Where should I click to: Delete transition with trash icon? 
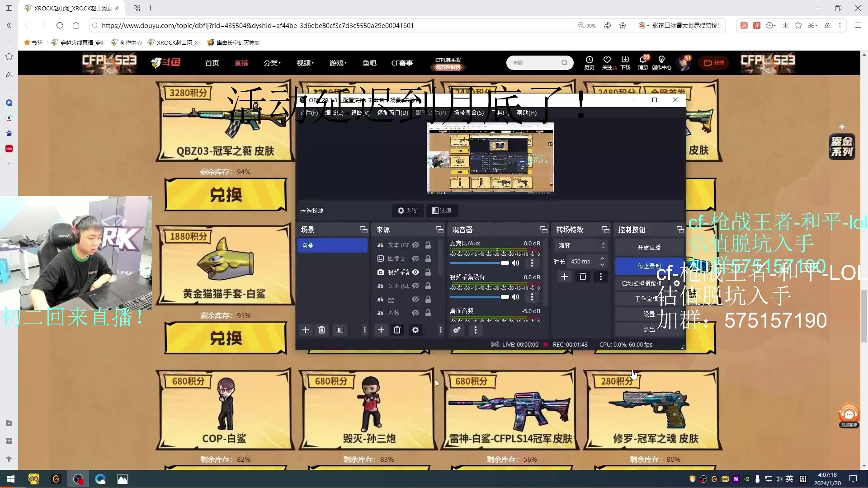583,277
